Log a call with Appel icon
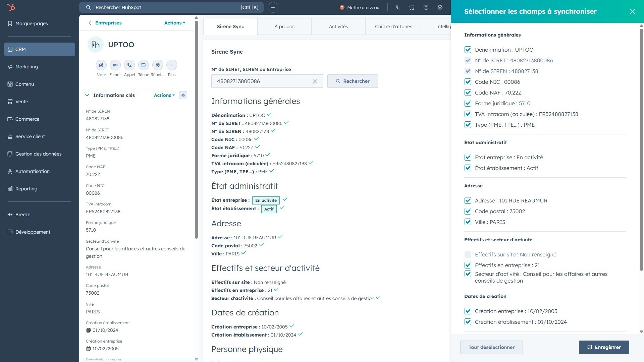 129,65
